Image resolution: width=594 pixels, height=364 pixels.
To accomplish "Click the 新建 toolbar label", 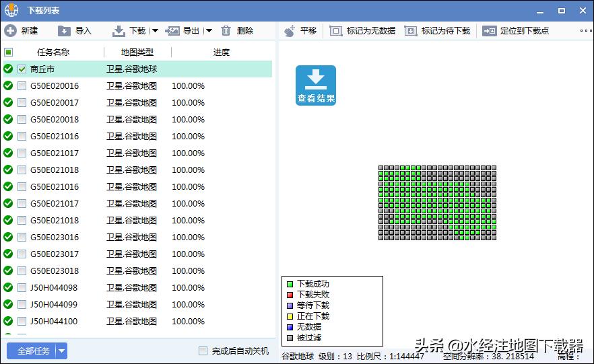I will [30, 31].
